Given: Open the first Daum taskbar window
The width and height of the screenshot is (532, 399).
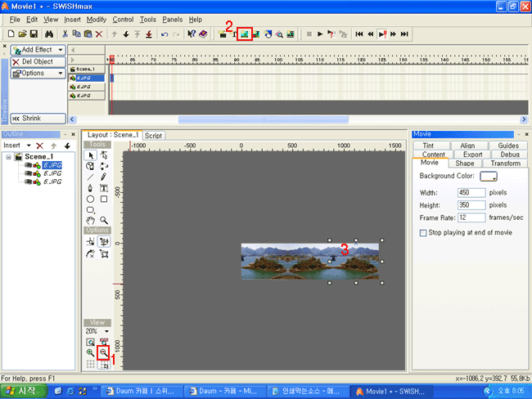Looking at the screenshot, I should point(142,392).
